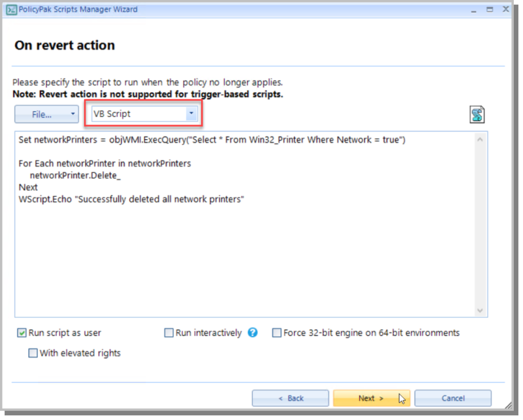The width and height of the screenshot is (523, 420).
Task: Click the Next button
Action: (x=370, y=398)
